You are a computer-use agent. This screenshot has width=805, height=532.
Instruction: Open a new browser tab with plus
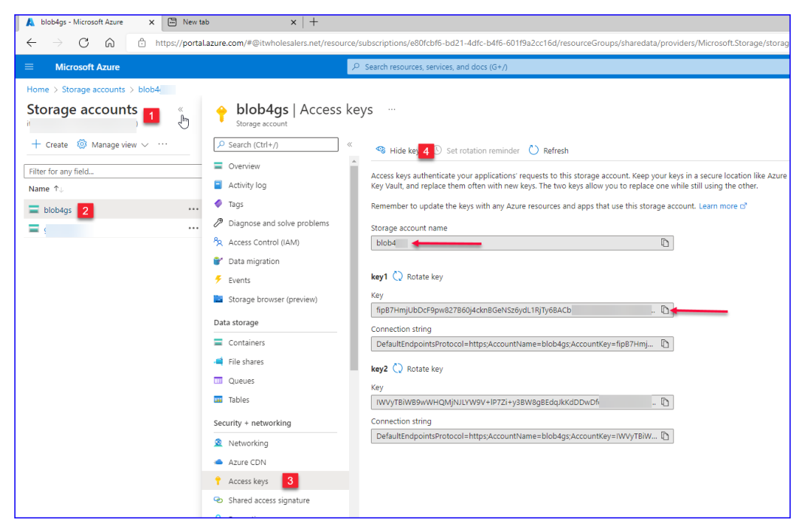click(x=314, y=22)
